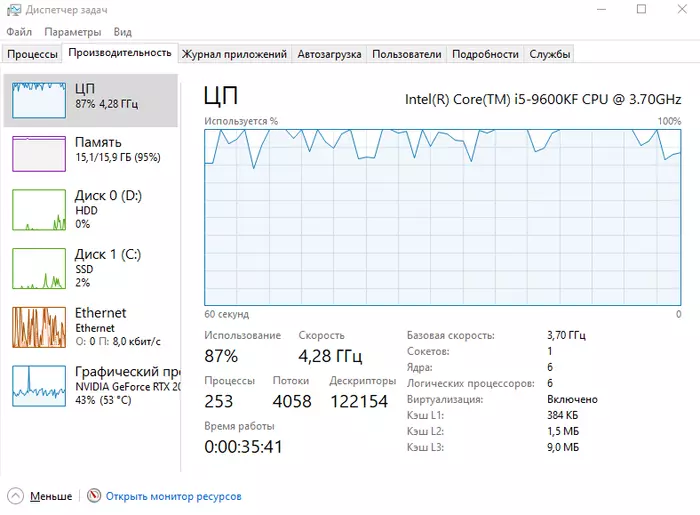This screenshot has width=700, height=515.
Task: Select the Диск 1 (C:) mini graph thumbnail
Action: (39, 269)
